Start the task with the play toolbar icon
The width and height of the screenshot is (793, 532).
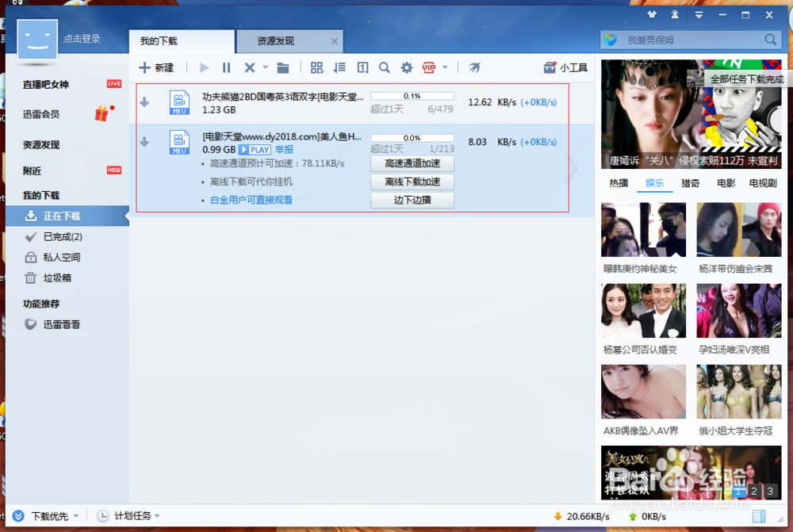[205, 67]
